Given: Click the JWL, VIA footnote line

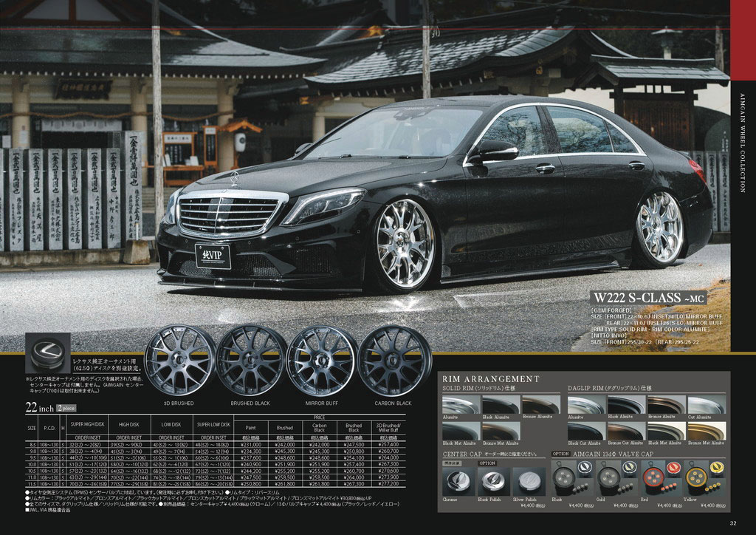Looking at the screenshot, I should pos(48,510).
